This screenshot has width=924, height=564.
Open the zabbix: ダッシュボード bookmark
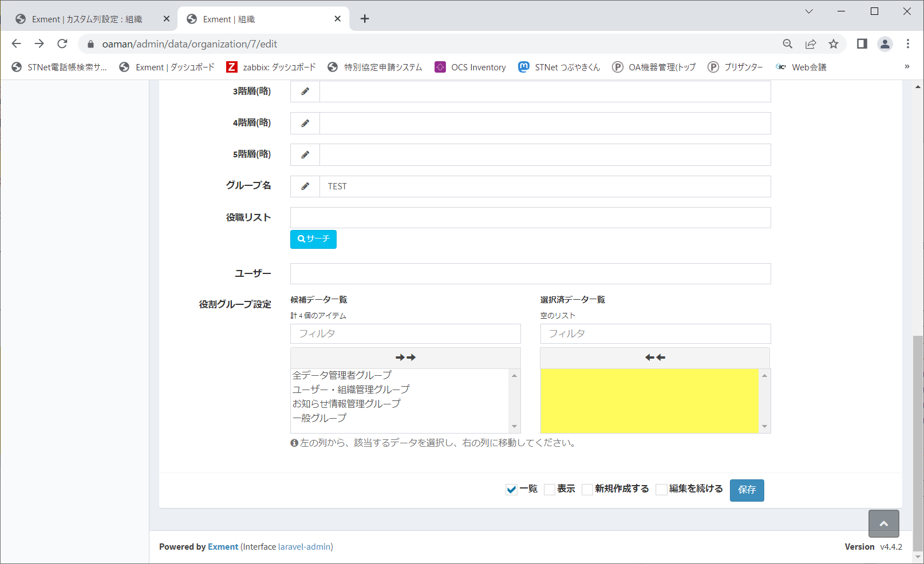point(271,67)
